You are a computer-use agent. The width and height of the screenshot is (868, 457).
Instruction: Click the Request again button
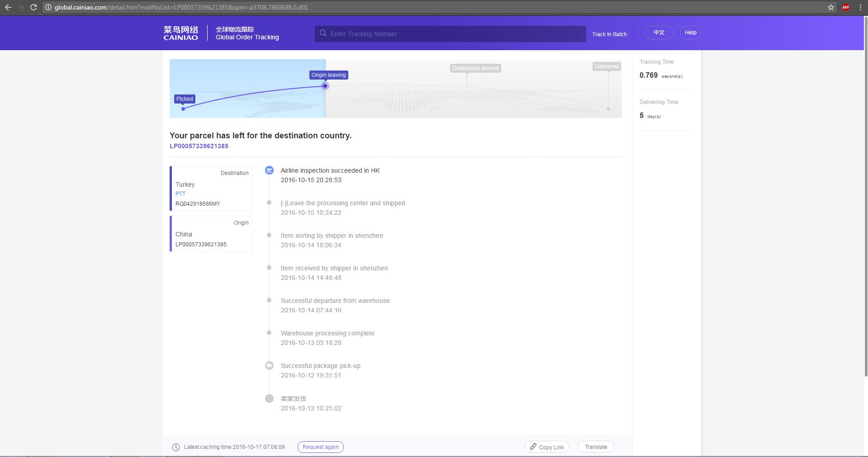coord(320,447)
